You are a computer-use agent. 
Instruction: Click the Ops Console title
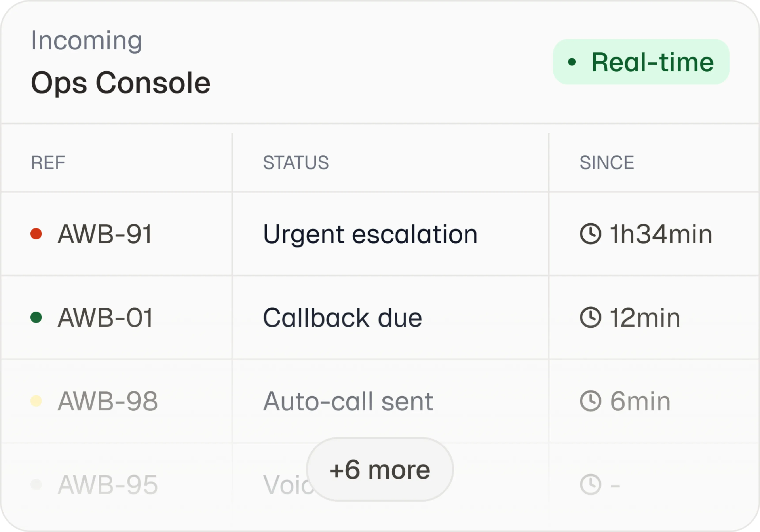[x=120, y=83]
